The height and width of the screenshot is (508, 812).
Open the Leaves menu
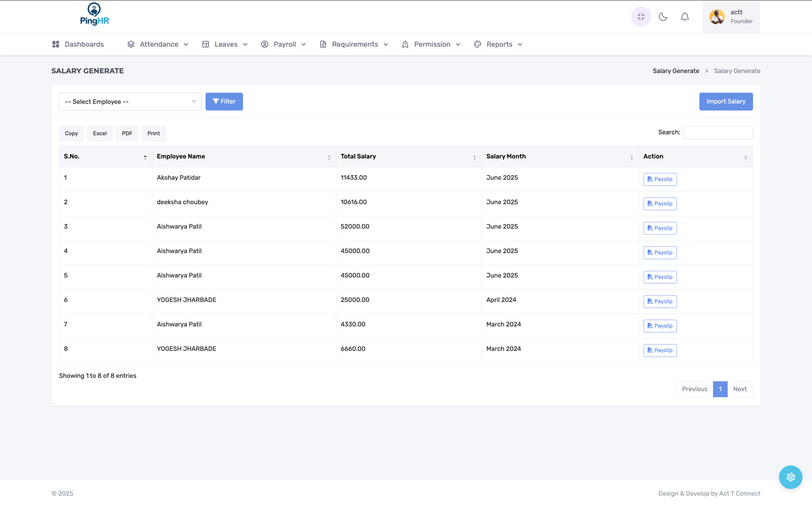point(225,45)
